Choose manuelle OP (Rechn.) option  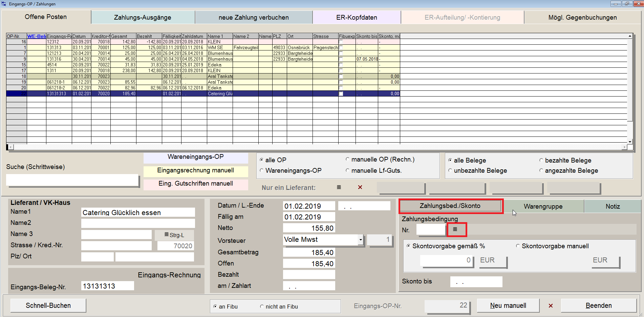click(347, 159)
